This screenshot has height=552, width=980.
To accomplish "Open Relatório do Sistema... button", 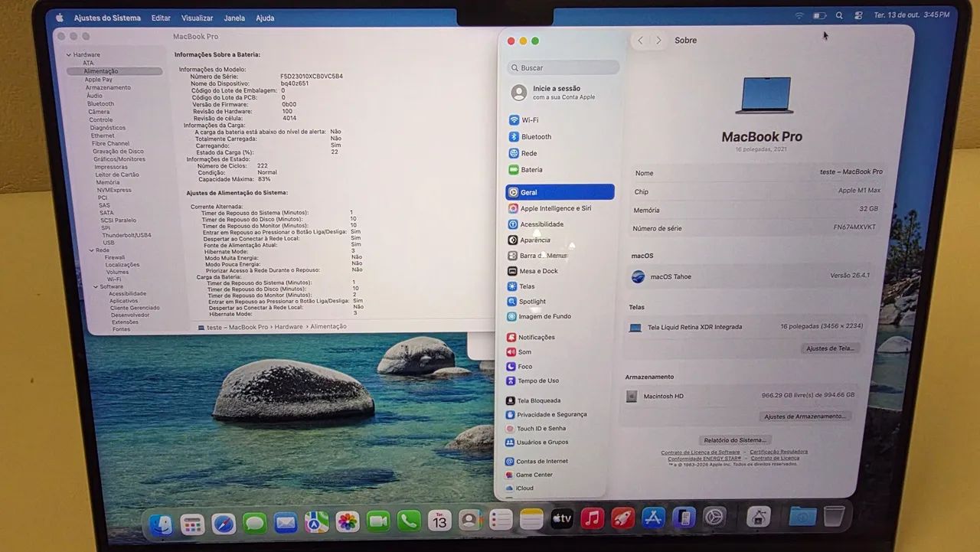I will (735, 440).
